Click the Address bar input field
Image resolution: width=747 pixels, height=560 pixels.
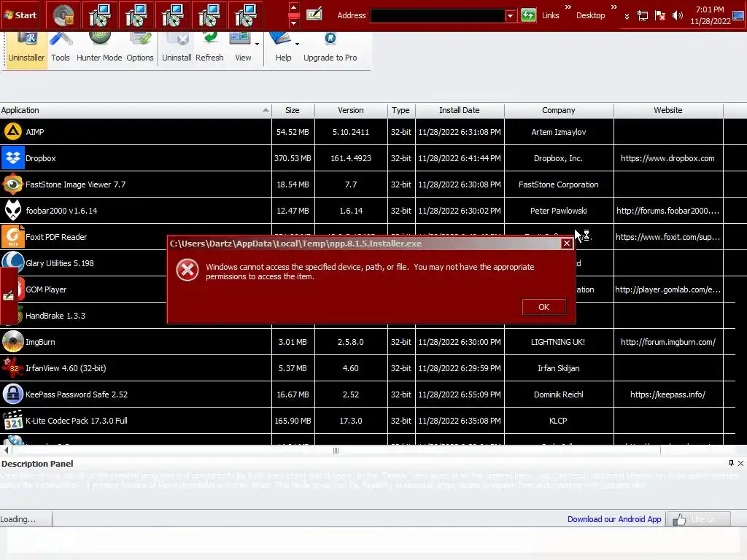coord(438,16)
